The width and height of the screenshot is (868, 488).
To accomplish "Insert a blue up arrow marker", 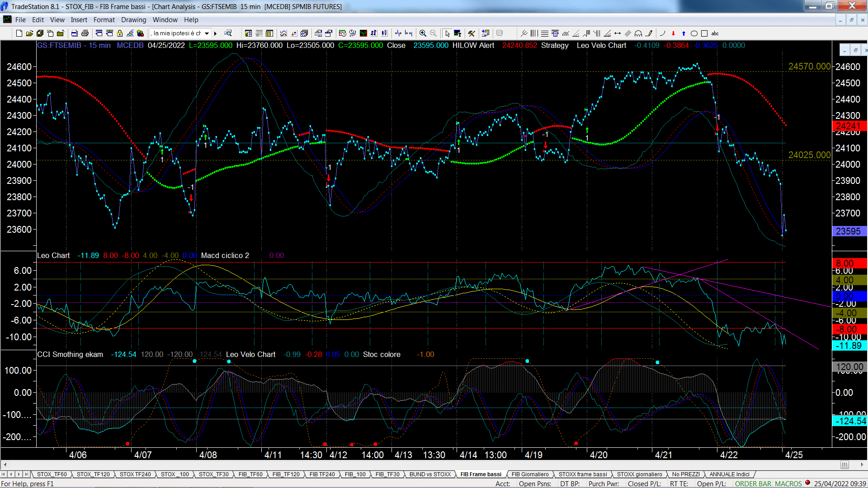I will click(684, 33).
